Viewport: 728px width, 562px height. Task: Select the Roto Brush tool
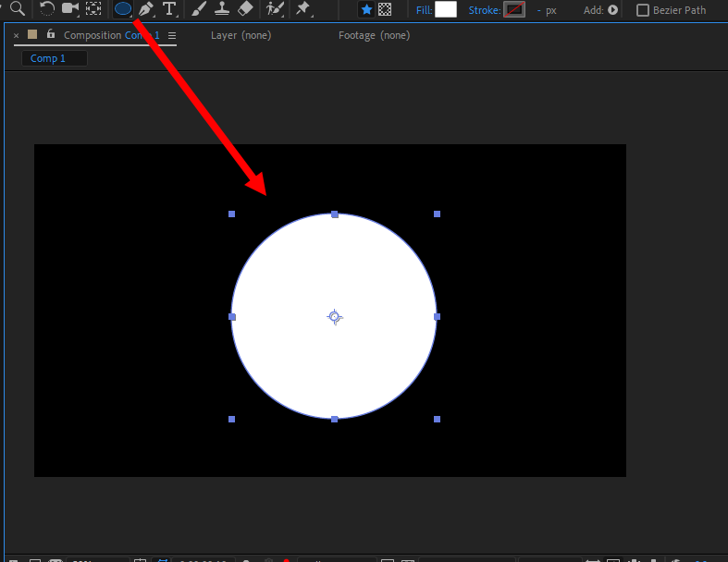[275, 9]
